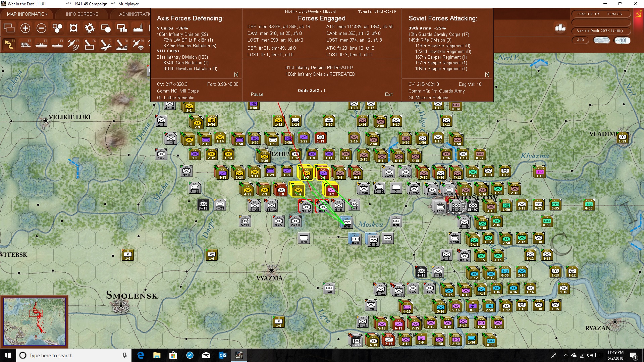Click the rectangle-with-circle toolbar icon
The height and width of the screenshot is (362, 644).
tap(106, 28)
